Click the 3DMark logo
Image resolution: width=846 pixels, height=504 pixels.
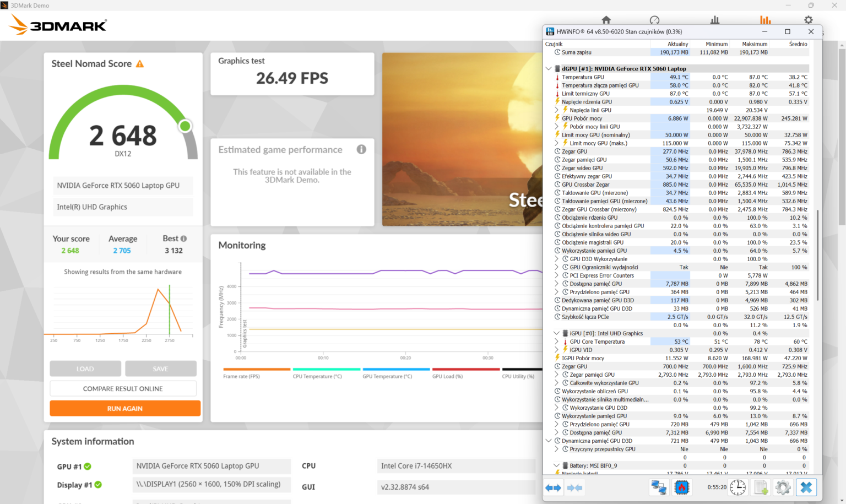pos(58,25)
